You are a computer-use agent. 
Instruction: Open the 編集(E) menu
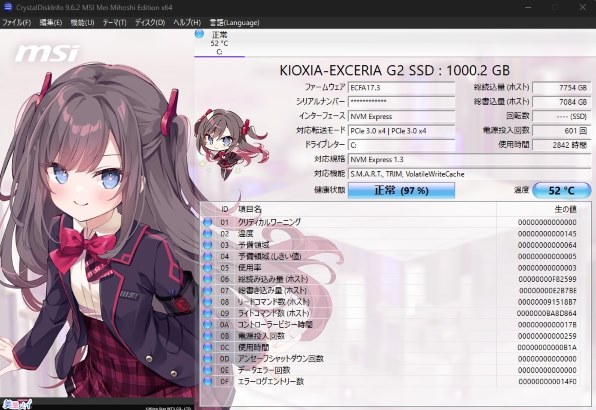click(51, 22)
